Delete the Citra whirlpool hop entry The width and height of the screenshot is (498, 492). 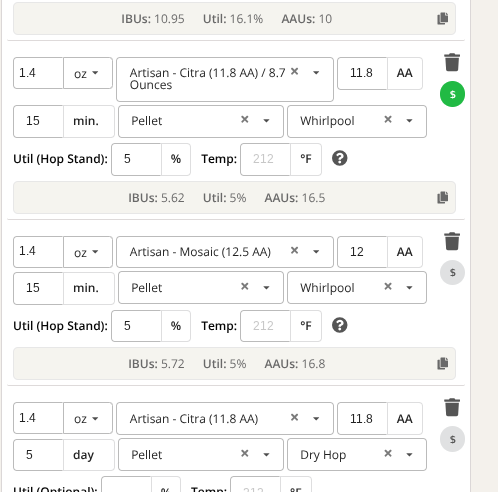coord(452,62)
